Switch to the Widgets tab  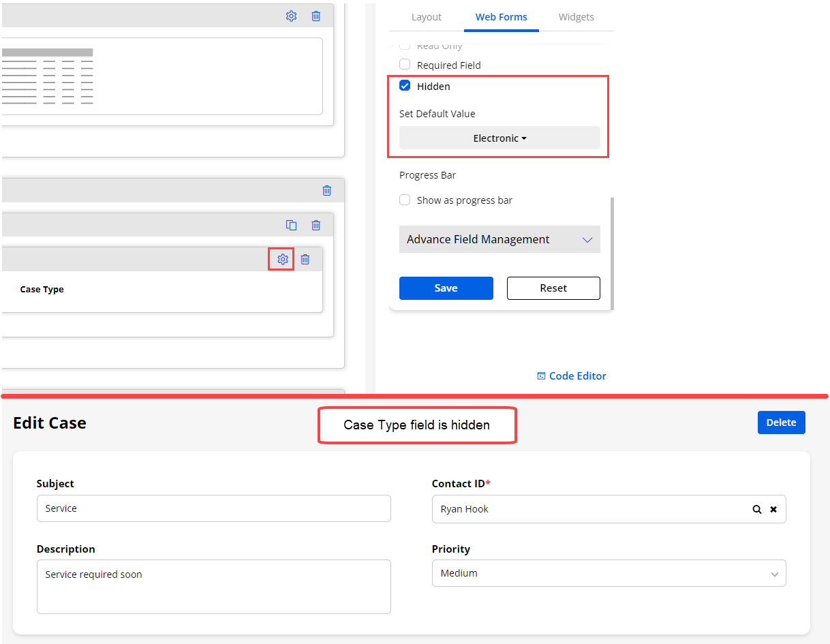576,17
